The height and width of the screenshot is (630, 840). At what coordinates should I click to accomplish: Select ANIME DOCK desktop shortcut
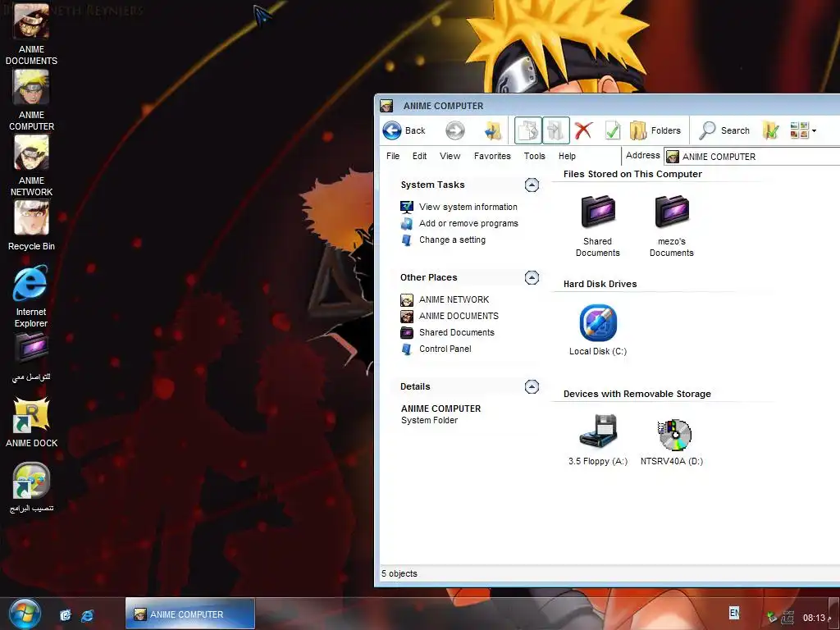pyautogui.click(x=31, y=422)
